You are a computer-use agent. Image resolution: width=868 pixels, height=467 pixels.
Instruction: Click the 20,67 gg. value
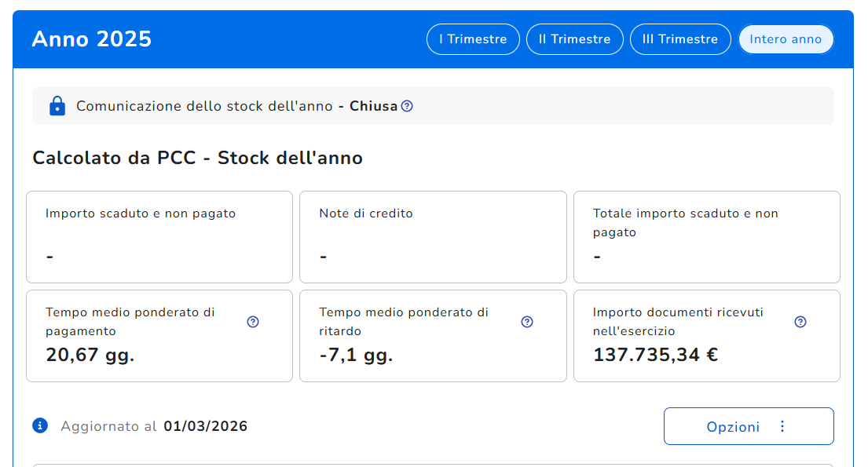[90, 355]
